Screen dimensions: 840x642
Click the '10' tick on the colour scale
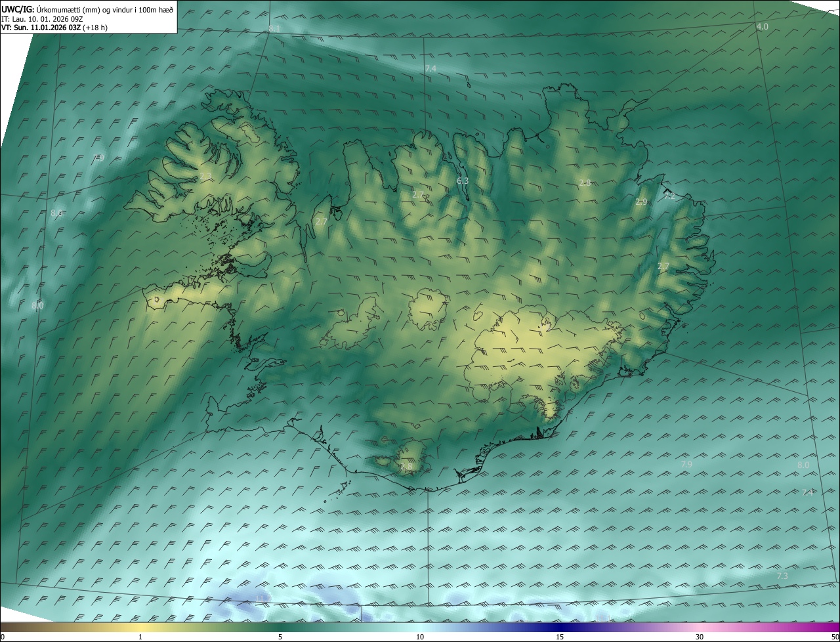point(420,637)
